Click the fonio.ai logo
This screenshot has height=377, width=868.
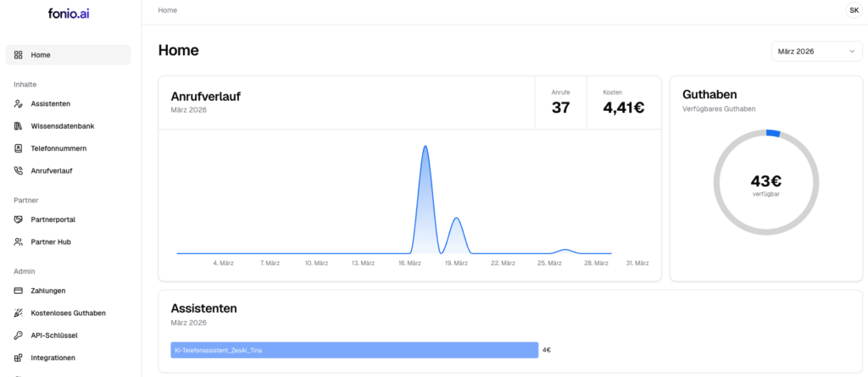point(68,12)
